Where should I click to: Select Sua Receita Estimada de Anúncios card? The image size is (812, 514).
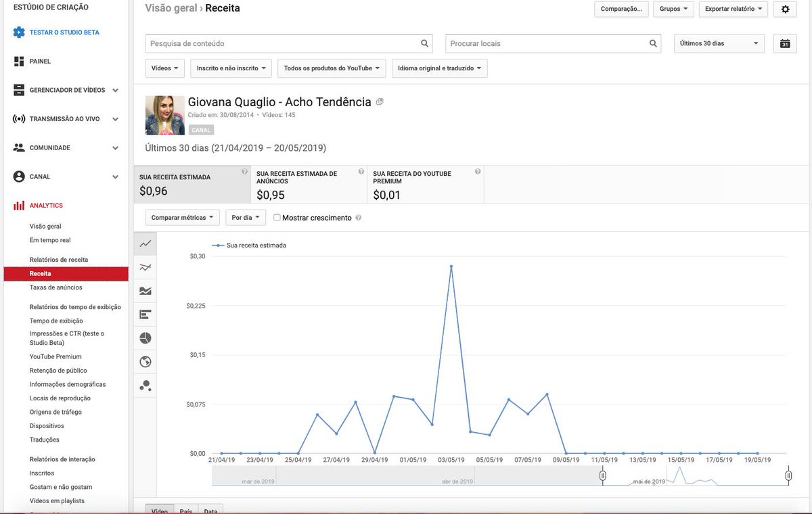tap(309, 184)
